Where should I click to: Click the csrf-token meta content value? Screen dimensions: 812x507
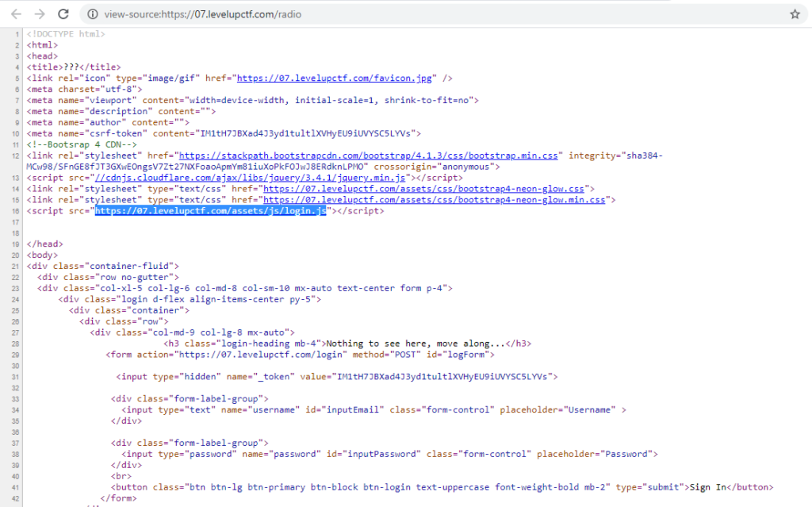pyautogui.click(x=305, y=134)
